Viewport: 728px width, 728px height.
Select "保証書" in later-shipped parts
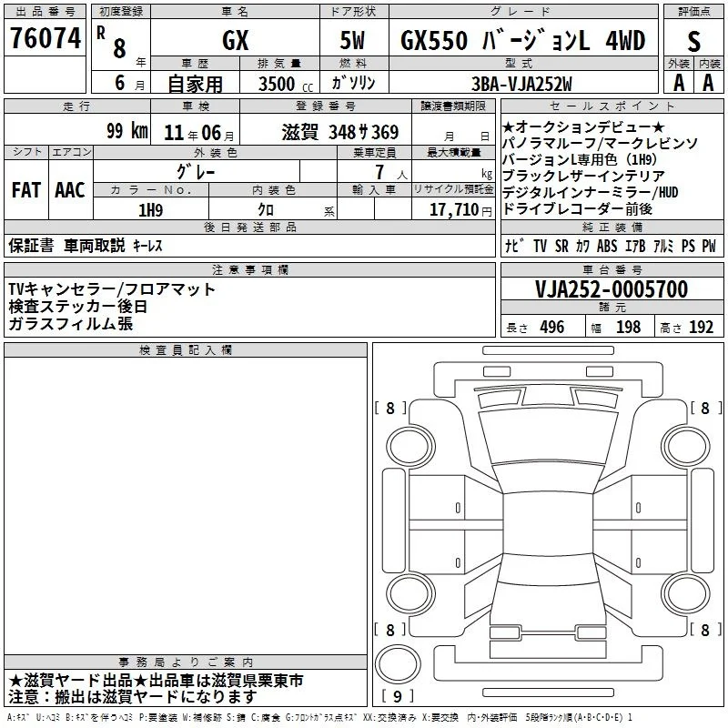pyautogui.click(x=31, y=245)
